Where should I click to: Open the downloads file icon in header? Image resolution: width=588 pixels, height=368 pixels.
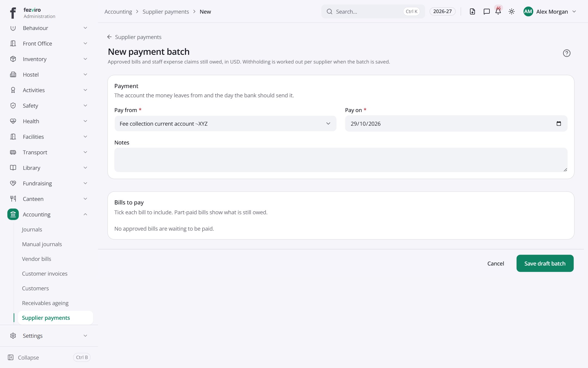point(473,11)
